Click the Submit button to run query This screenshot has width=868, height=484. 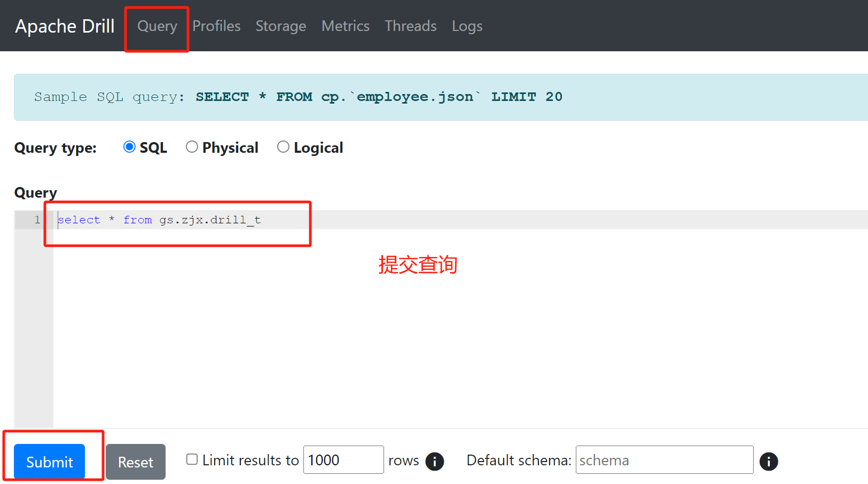[x=49, y=462]
